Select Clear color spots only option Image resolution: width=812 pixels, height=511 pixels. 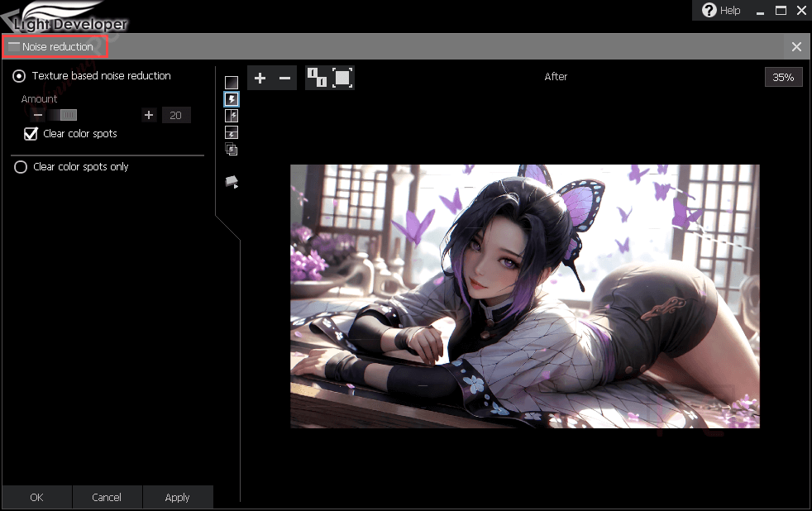click(x=21, y=167)
